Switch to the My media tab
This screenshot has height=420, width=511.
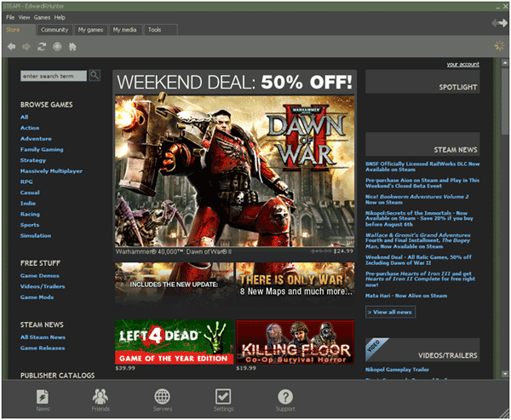pyautogui.click(x=125, y=30)
